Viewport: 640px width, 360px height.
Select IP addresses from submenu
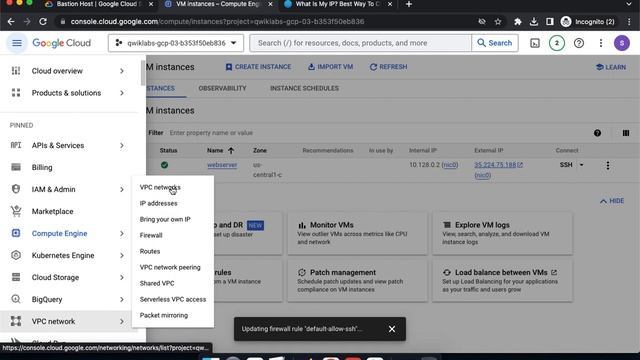coord(158,203)
